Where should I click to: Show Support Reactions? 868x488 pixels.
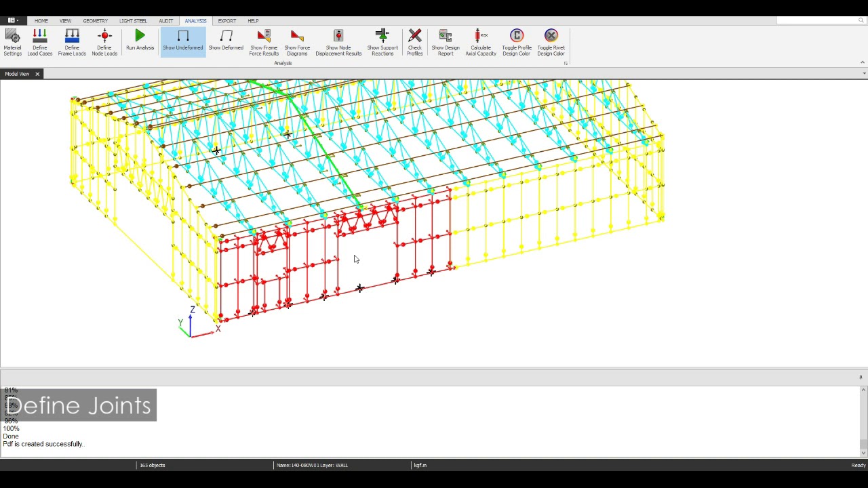coord(382,42)
